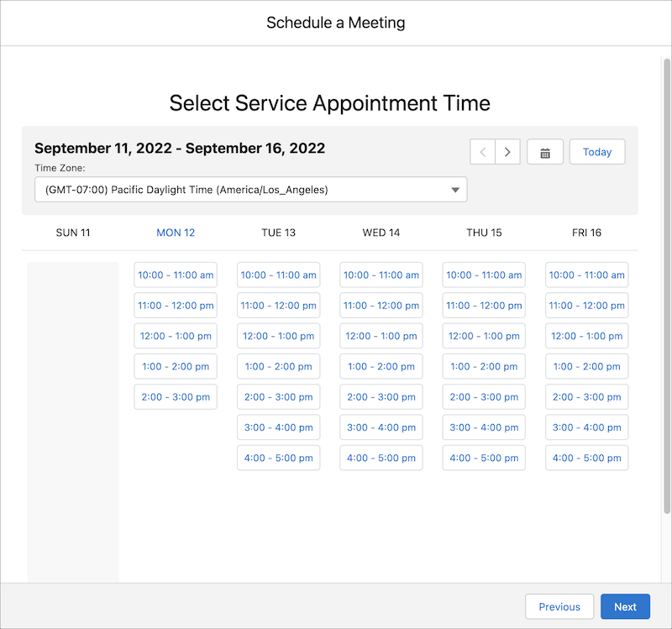Image resolution: width=672 pixels, height=629 pixels.
Task: Click the Next button
Action: pyautogui.click(x=625, y=606)
